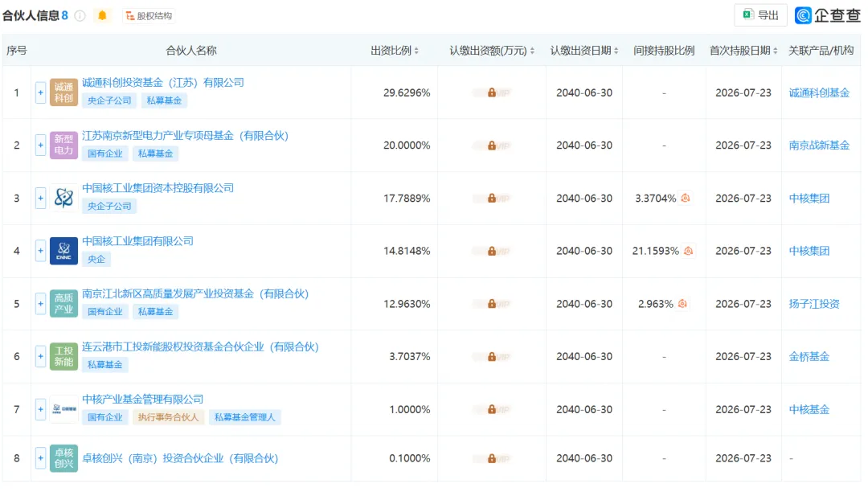Click the 新型电力 logo thumbnail
This screenshot has width=868, height=496.
pyautogui.click(x=63, y=145)
